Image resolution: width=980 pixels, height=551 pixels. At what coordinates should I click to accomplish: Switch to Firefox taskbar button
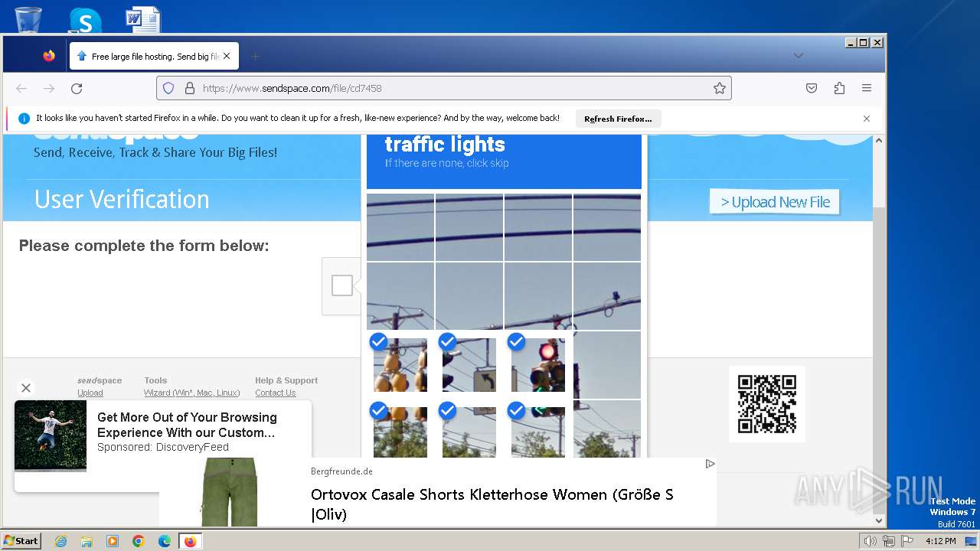click(190, 541)
